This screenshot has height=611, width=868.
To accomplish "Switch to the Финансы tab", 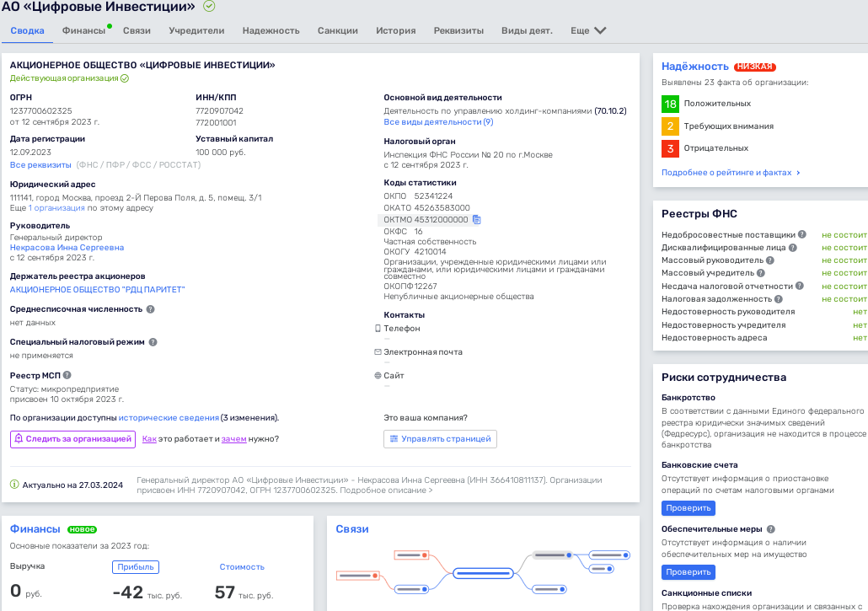I will point(83,30).
